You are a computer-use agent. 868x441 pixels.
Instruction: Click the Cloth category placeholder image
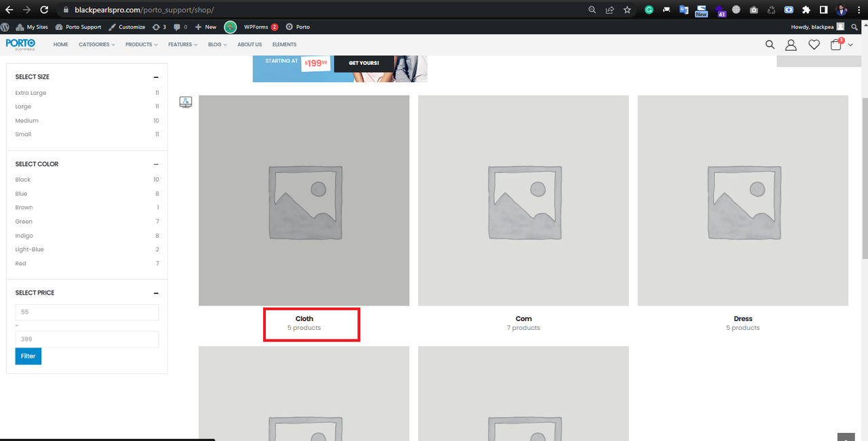304,201
